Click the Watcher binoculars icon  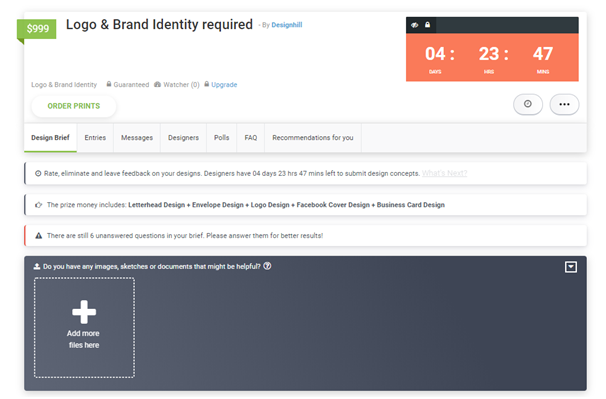(x=157, y=84)
